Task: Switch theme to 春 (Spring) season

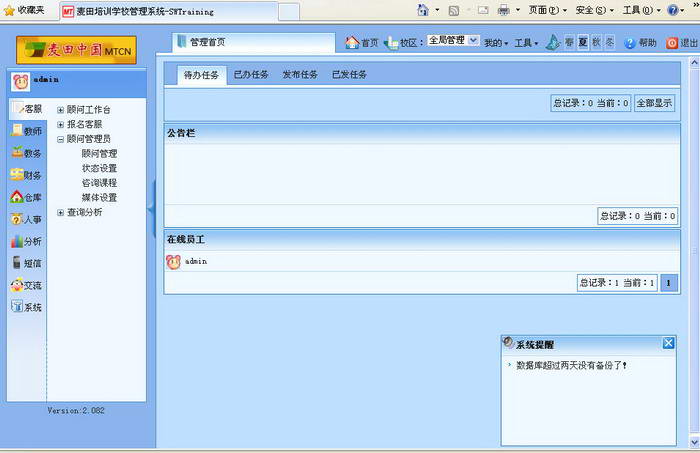Action: pyautogui.click(x=569, y=43)
